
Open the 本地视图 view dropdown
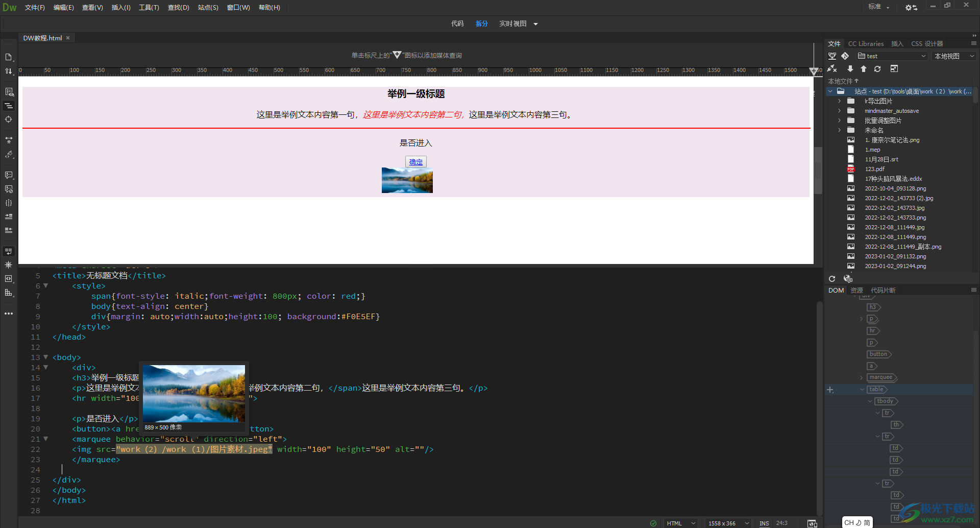tap(954, 56)
